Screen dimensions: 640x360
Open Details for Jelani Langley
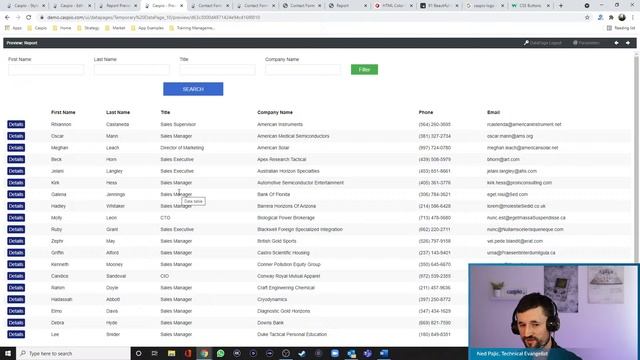pos(16,171)
